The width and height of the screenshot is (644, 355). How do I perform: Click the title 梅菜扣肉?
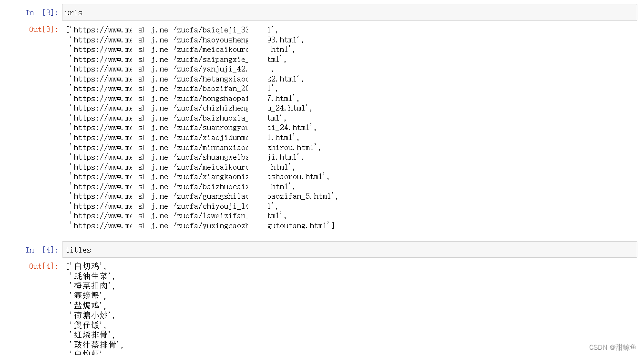point(92,286)
